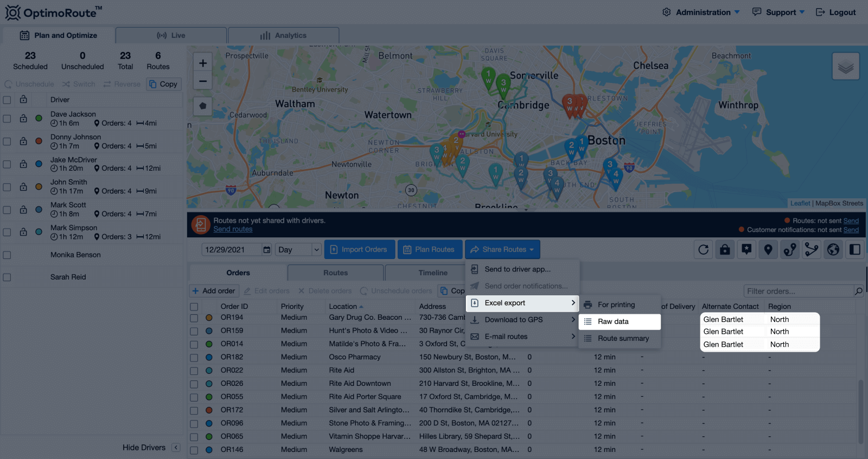Toggle select-all orders header checkbox

point(194,307)
